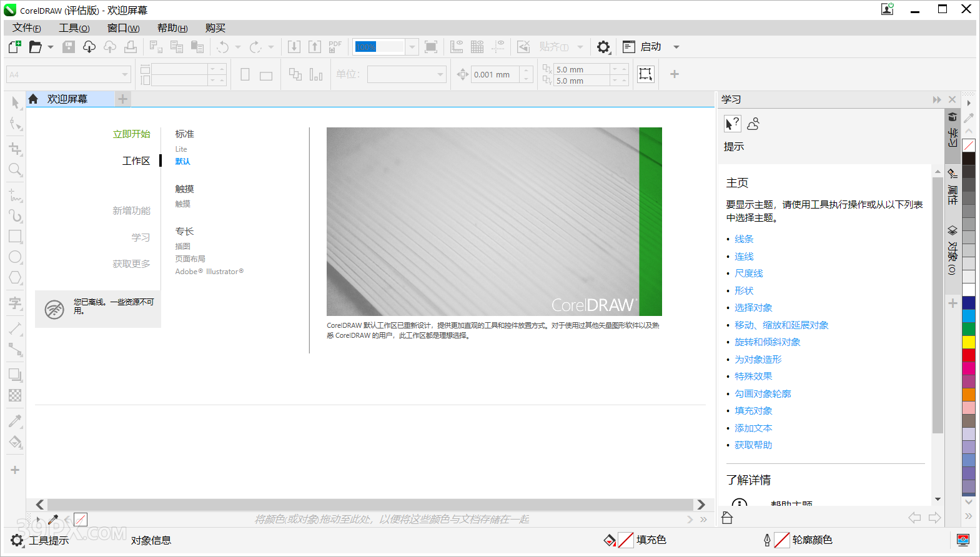Open the 选择对象 hint topic
Image resolution: width=980 pixels, height=557 pixels.
[x=753, y=308]
